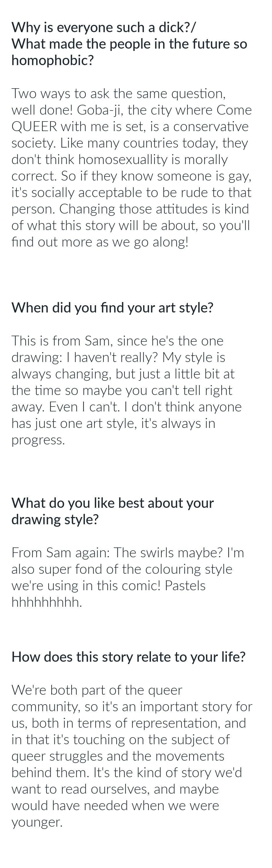This screenshot has width=272, height=868.
Task: Select the "How does this story relate" heading
Action: tap(128, 657)
